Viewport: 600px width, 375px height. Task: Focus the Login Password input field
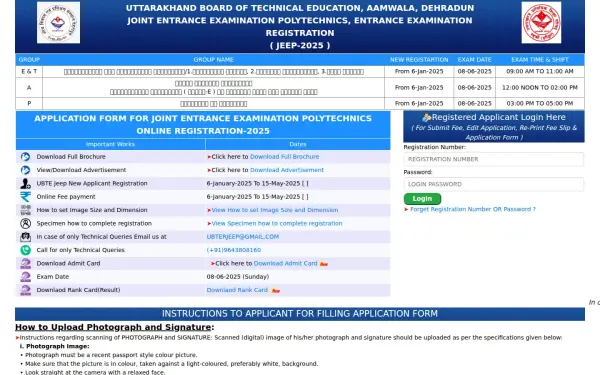[x=493, y=184]
